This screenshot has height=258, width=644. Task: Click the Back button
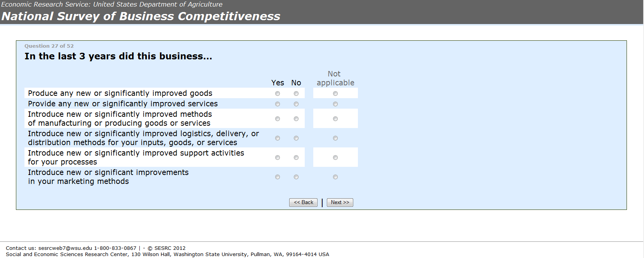tap(303, 203)
